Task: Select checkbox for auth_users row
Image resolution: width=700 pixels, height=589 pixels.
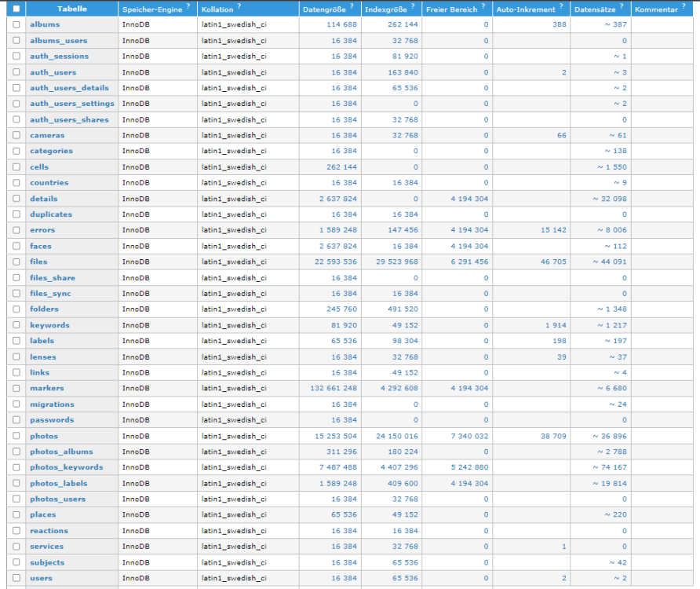Action: [x=16, y=72]
